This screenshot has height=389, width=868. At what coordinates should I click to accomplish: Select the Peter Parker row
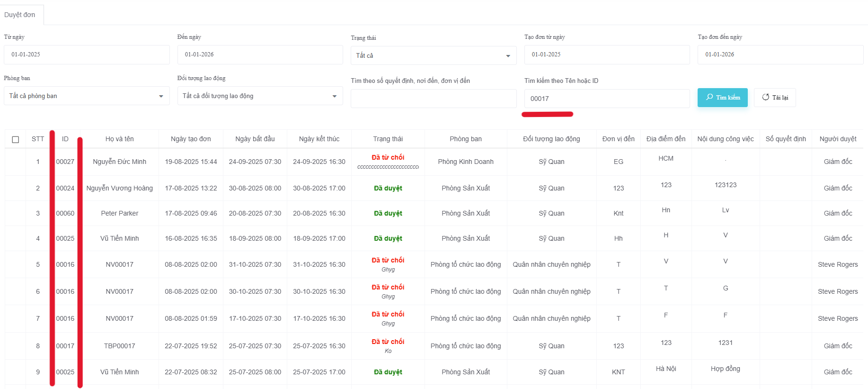coord(119,213)
